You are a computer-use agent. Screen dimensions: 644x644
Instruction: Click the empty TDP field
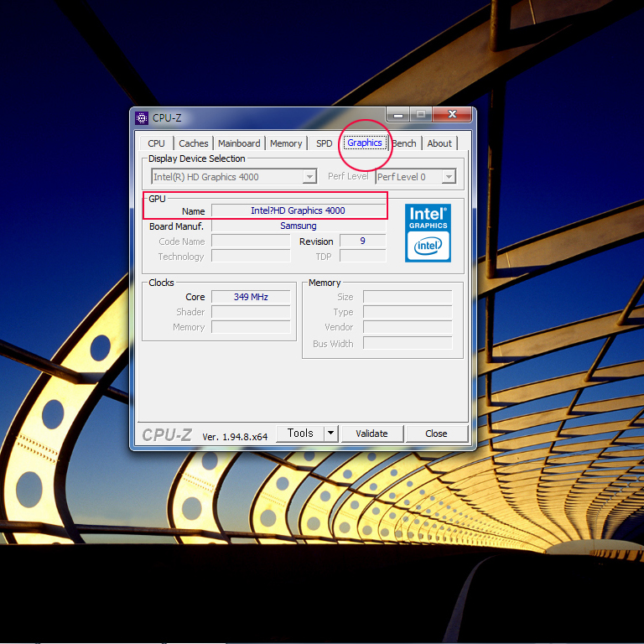pyautogui.click(x=362, y=257)
